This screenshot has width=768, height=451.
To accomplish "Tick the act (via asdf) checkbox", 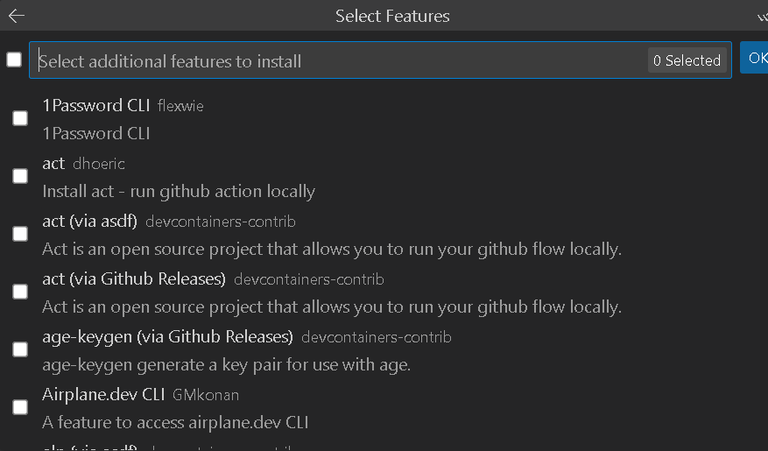I will click(x=20, y=234).
